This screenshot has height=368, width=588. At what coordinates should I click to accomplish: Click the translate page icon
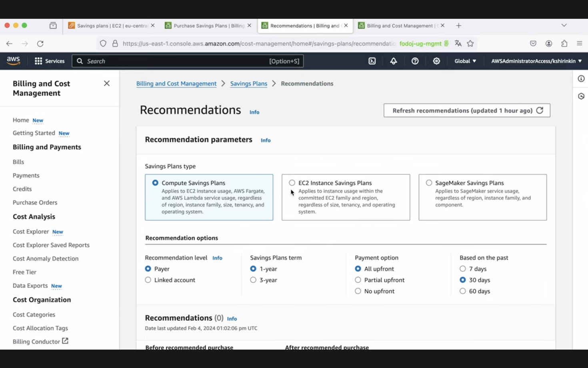pos(458,44)
